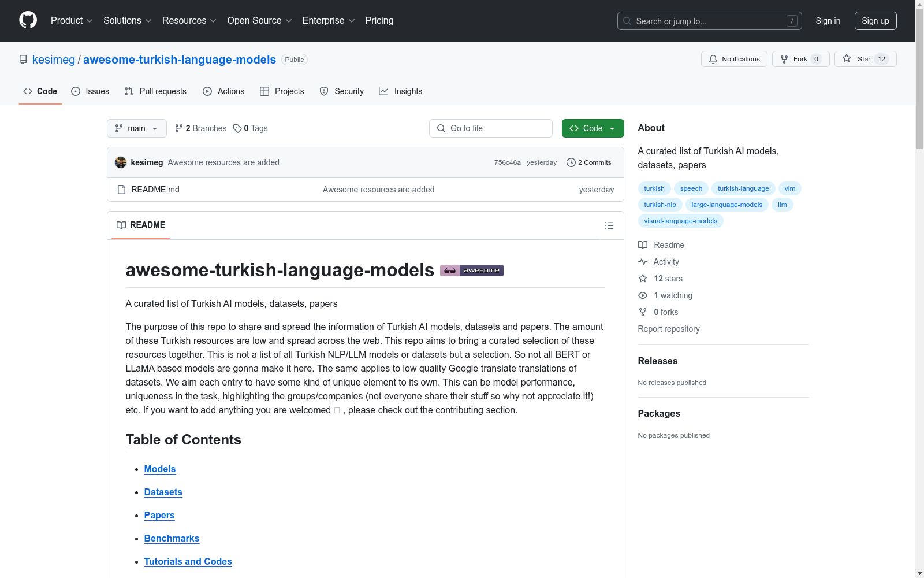This screenshot has height=578, width=924.
Task: Click the file icon beside README.md
Action: click(121, 190)
